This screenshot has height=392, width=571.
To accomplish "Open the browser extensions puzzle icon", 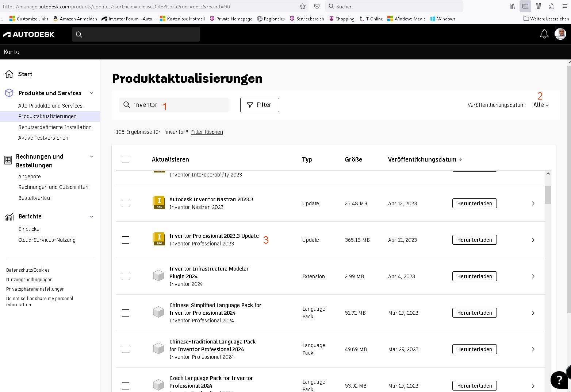I will (552, 6).
